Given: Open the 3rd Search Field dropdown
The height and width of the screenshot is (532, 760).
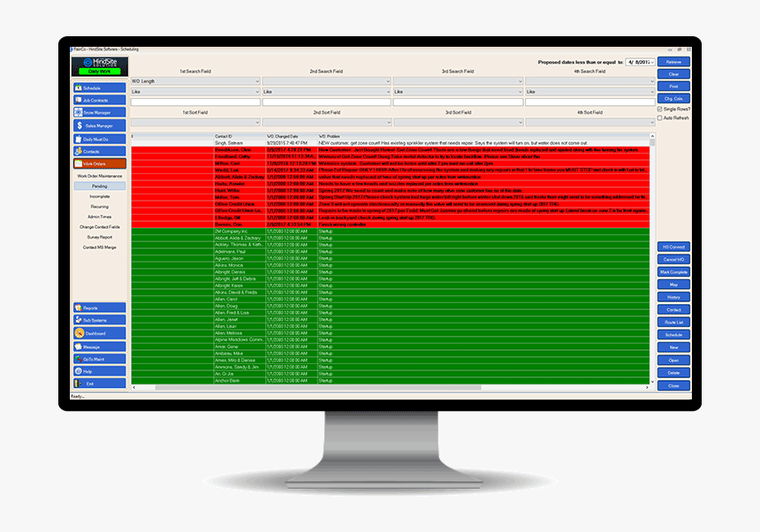Looking at the screenshot, I should [x=458, y=81].
